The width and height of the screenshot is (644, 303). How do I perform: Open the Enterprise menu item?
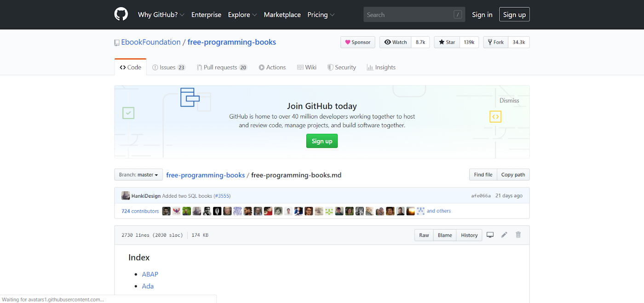click(x=206, y=15)
